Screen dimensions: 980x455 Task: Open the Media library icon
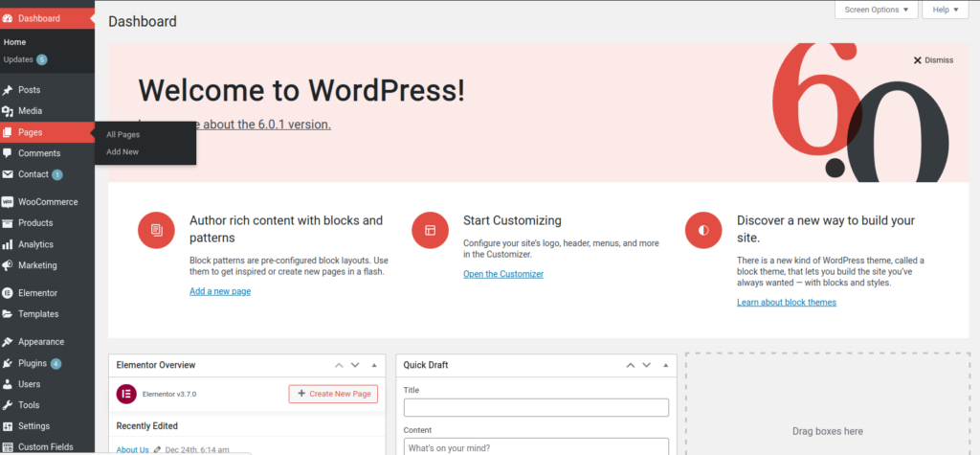pyautogui.click(x=8, y=111)
